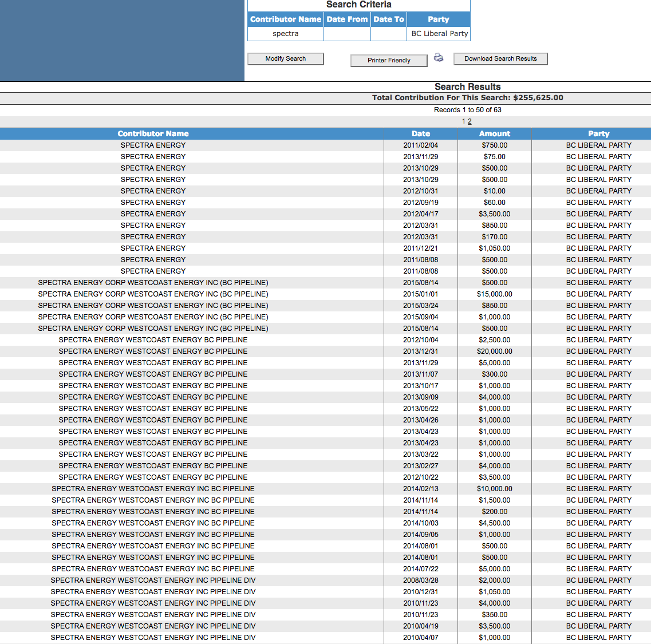Select the 2014/07/22 date cell

421,569
